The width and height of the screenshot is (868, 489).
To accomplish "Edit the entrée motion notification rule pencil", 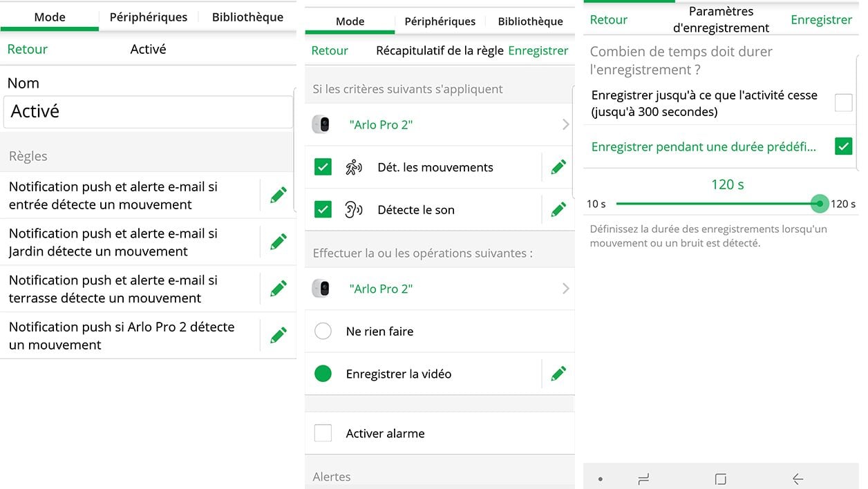I will coord(279,195).
